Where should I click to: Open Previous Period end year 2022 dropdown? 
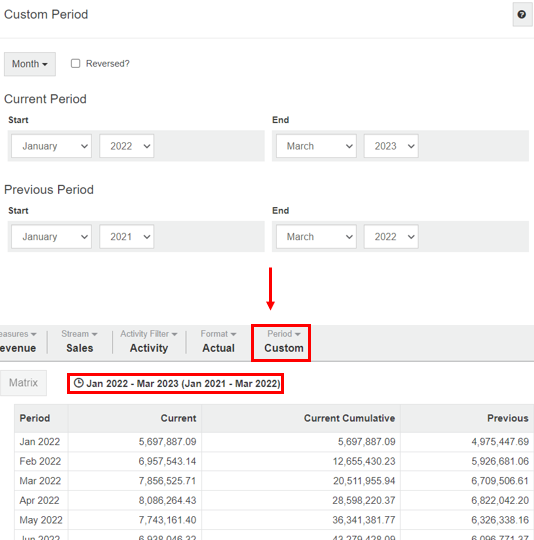(391, 237)
